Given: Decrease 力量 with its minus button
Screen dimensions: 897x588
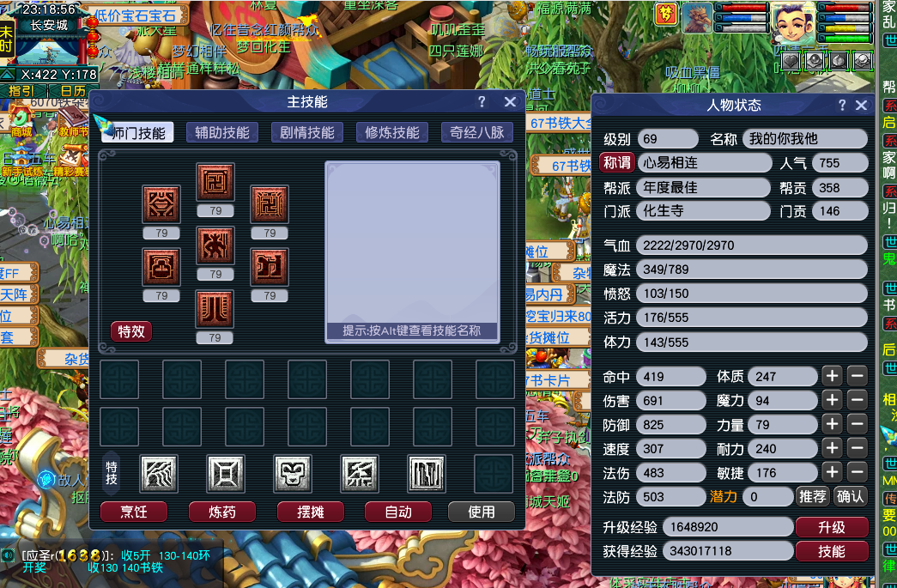Looking at the screenshot, I should [x=857, y=424].
